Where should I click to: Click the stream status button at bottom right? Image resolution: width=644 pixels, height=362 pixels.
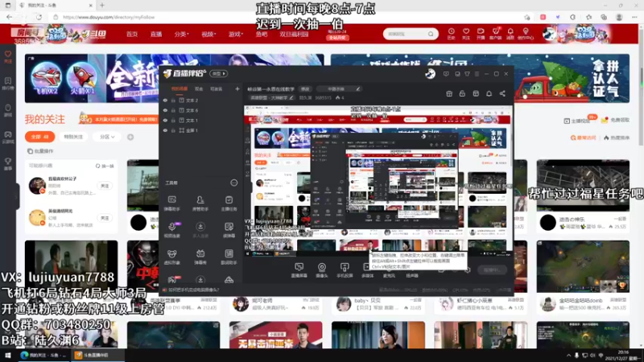[x=492, y=269]
